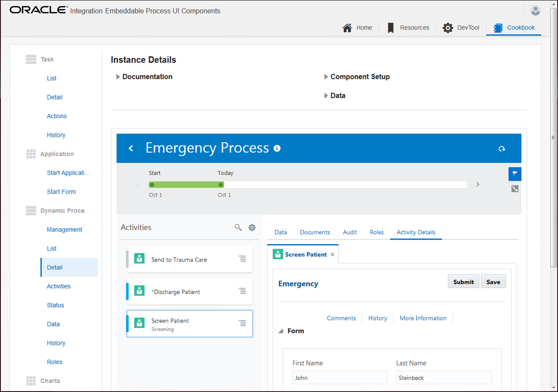Click the Last Name input field
The image size is (558, 392).
coord(444,378)
